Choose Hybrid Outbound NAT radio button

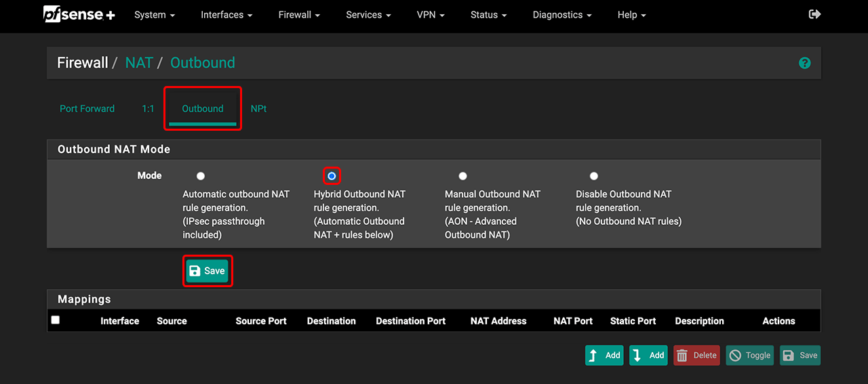[332, 176]
